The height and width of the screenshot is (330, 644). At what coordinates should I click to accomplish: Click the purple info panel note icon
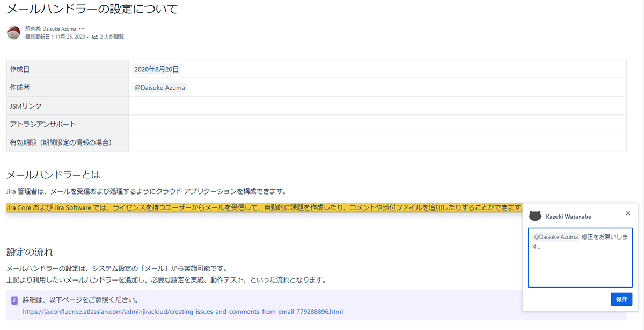[14, 300]
